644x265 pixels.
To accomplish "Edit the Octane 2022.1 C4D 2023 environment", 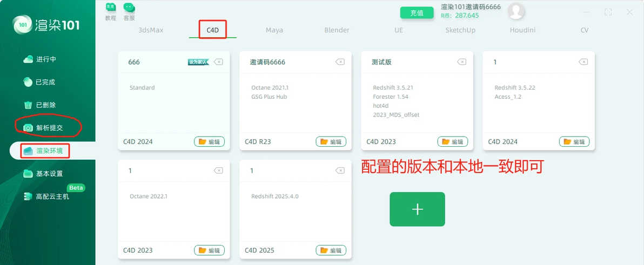I will [210, 250].
